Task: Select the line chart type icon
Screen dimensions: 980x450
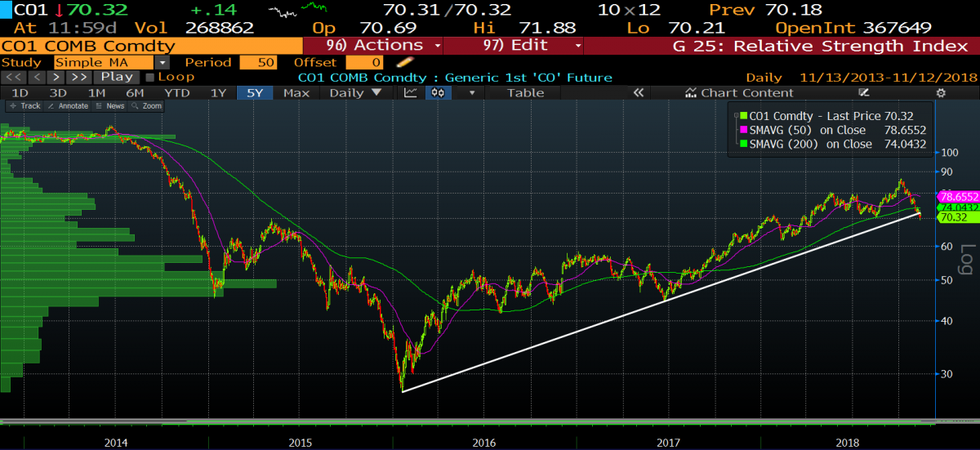Action: click(x=412, y=93)
